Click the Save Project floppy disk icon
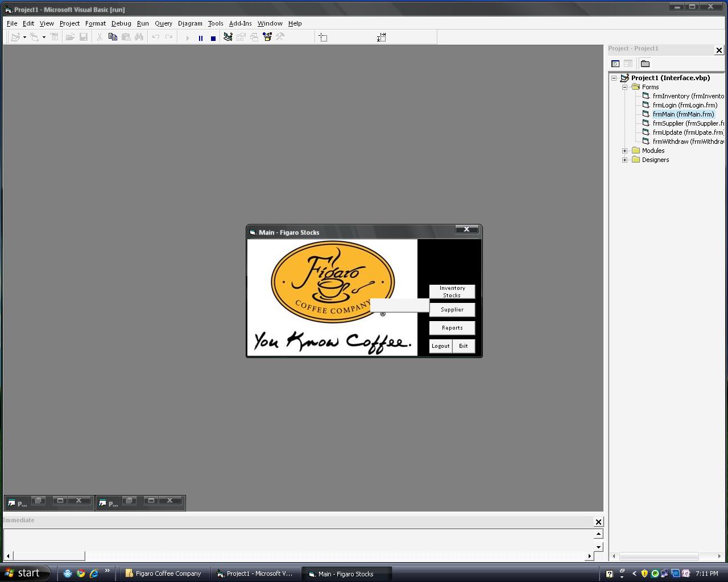 [x=84, y=37]
